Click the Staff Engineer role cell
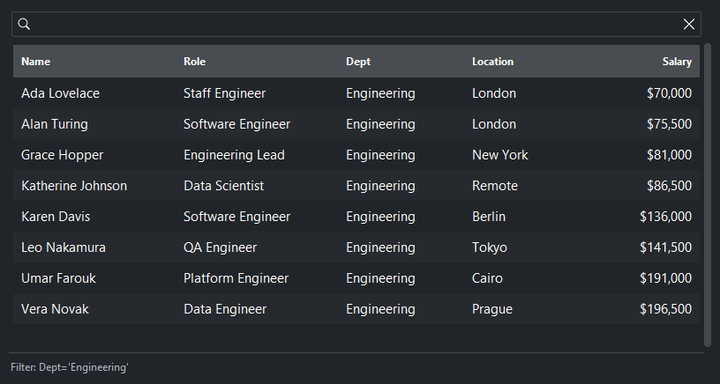 (x=225, y=93)
